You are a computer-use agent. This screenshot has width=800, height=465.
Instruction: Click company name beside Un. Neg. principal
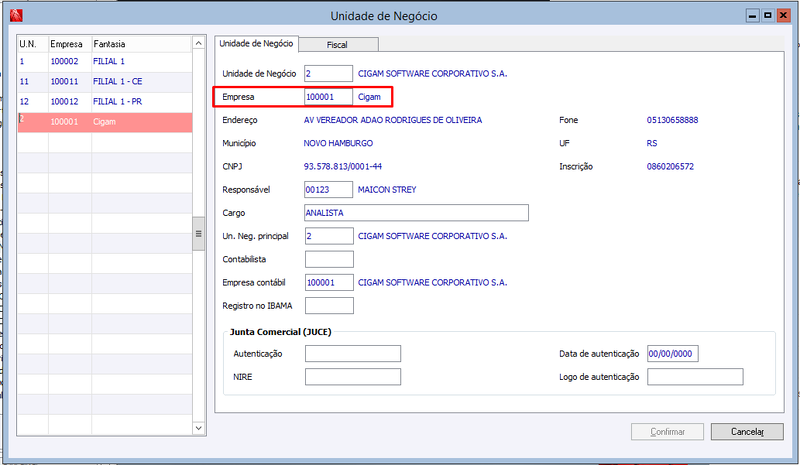pos(433,236)
